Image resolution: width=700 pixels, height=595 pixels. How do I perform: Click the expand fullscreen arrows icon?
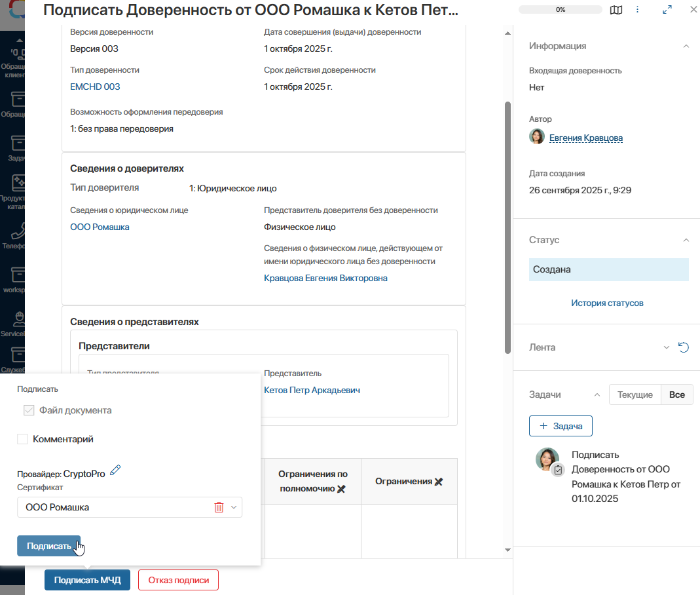pos(667,10)
